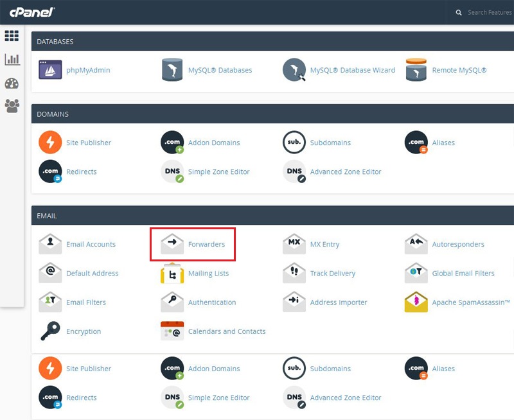Screen dimensions: 514x420
Task: Focus the Search Features field
Action: pyautogui.click(x=490, y=12)
